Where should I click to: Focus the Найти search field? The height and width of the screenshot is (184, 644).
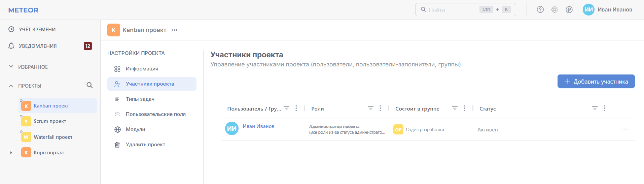(x=465, y=10)
